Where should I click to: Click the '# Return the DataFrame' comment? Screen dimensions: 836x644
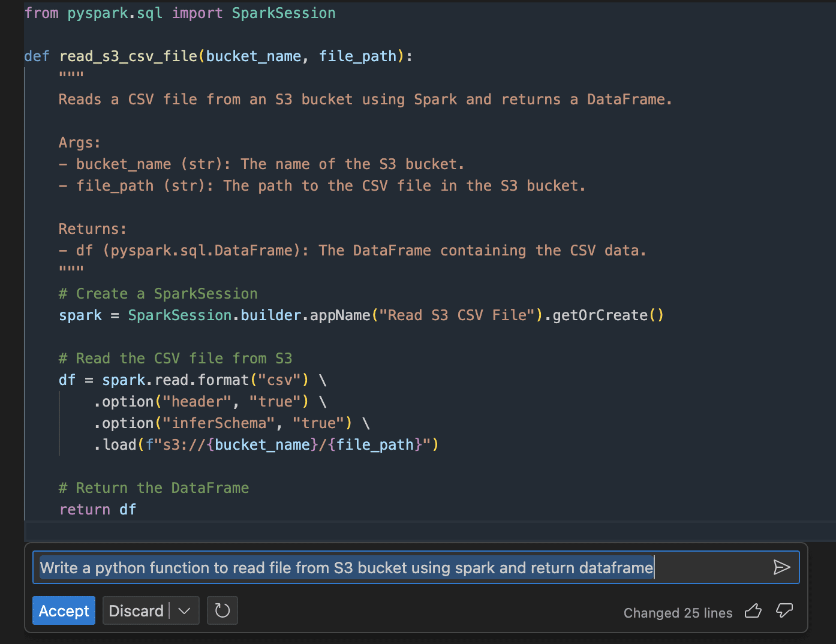click(x=154, y=488)
